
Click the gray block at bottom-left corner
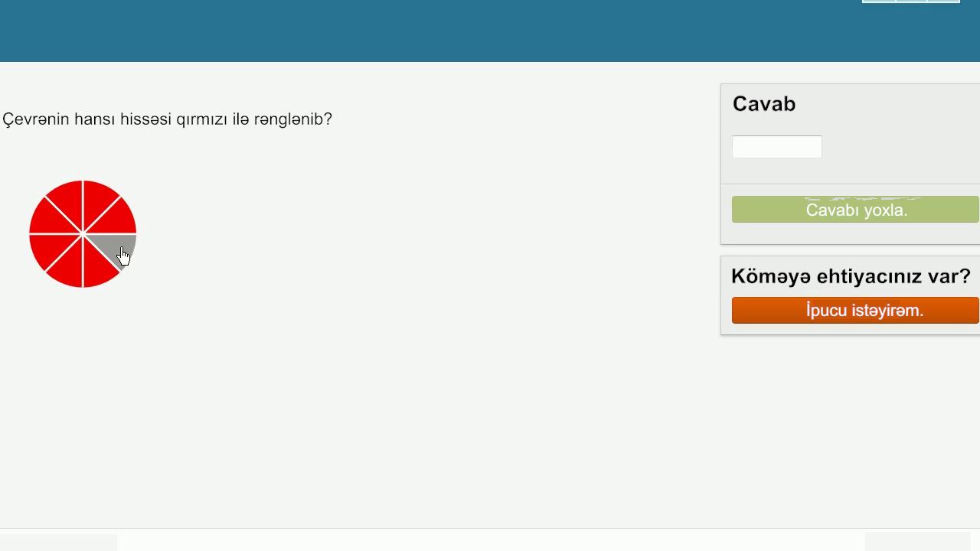58,543
